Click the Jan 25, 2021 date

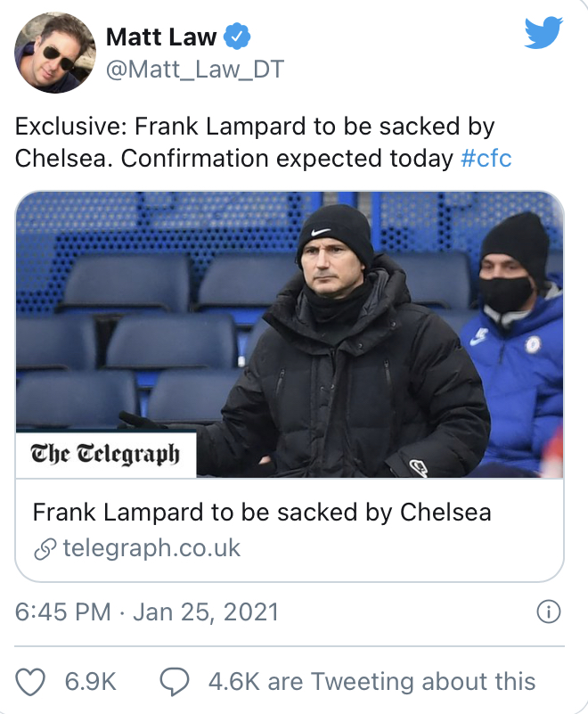pos(206,612)
